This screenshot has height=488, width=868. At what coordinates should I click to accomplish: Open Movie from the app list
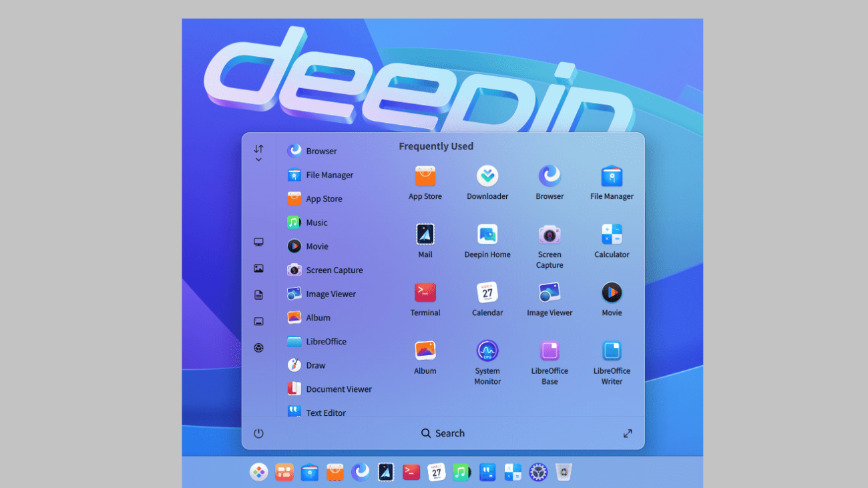pos(308,246)
